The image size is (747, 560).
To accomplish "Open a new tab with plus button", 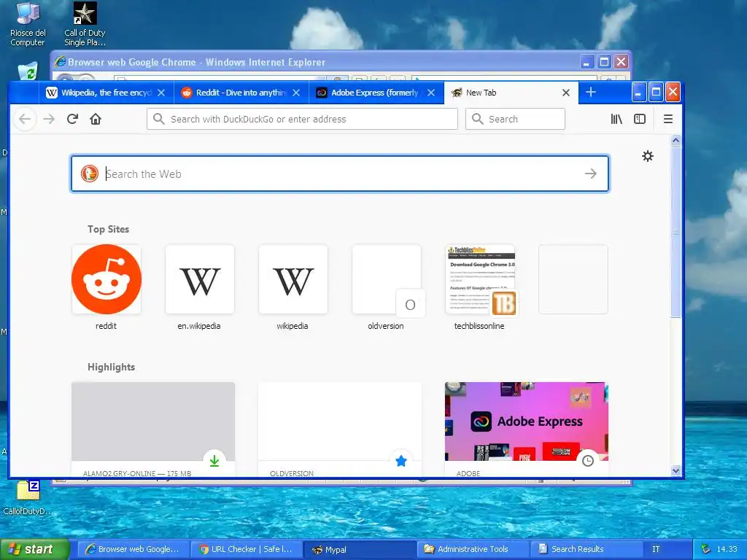I will tap(591, 93).
